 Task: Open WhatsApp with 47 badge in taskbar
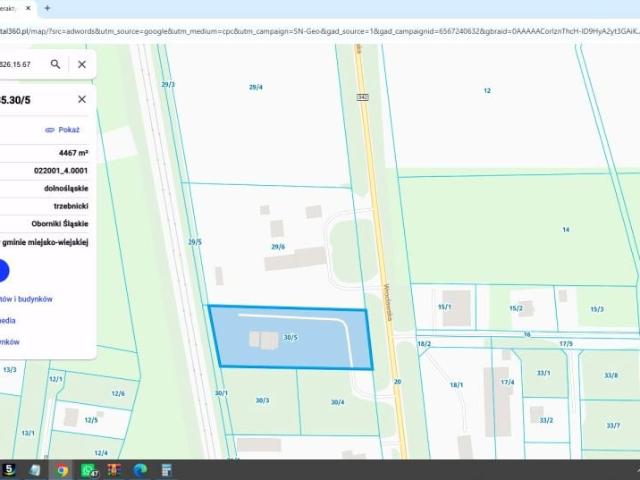pyautogui.click(x=89, y=471)
